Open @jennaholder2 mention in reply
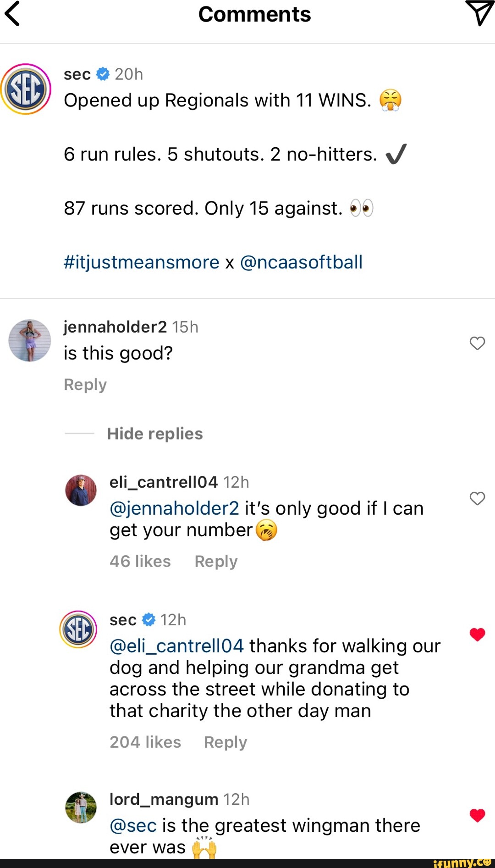The width and height of the screenshot is (495, 868). coord(174,509)
